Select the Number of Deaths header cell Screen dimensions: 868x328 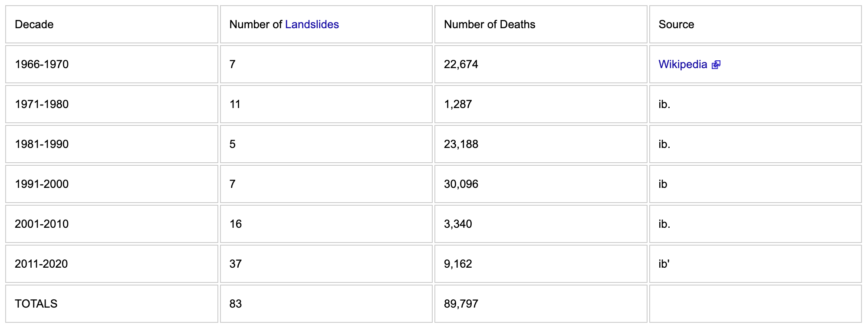tap(541, 24)
